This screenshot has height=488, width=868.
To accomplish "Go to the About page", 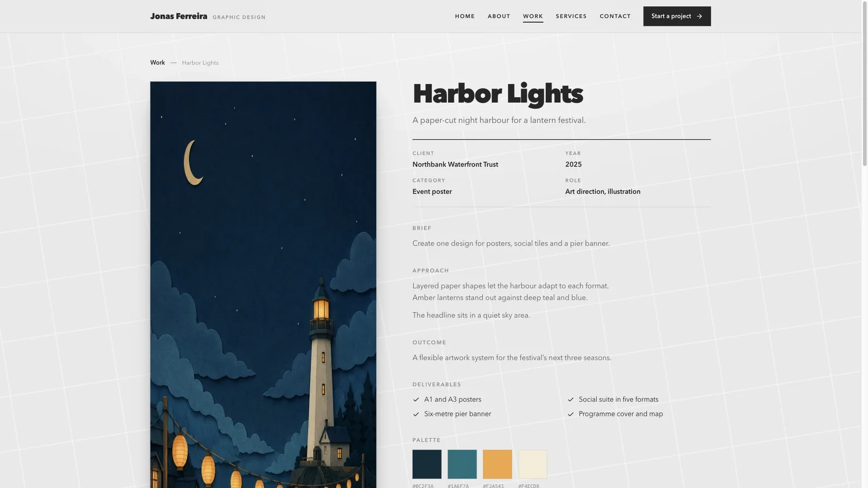I will click(x=499, y=16).
